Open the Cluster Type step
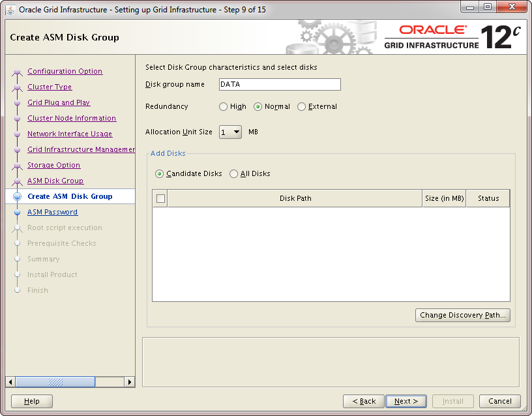 (50, 87)
